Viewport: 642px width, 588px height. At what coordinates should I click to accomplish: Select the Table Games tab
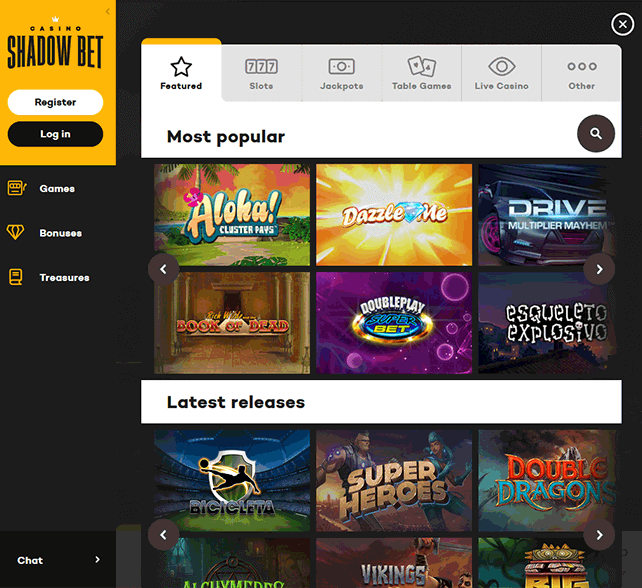421,73
